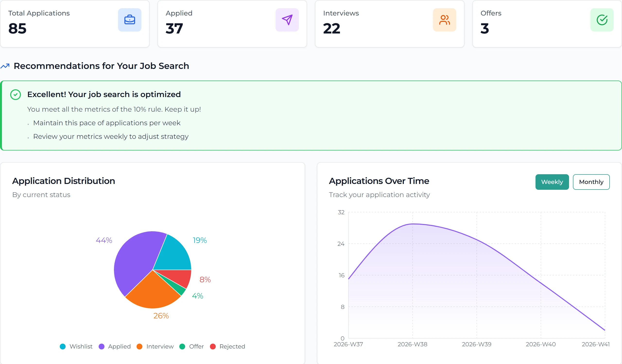Toggle Wishlist legend item
Image resolution: width=622 pixels, height=364 pixels.
[x=76, y=346]
